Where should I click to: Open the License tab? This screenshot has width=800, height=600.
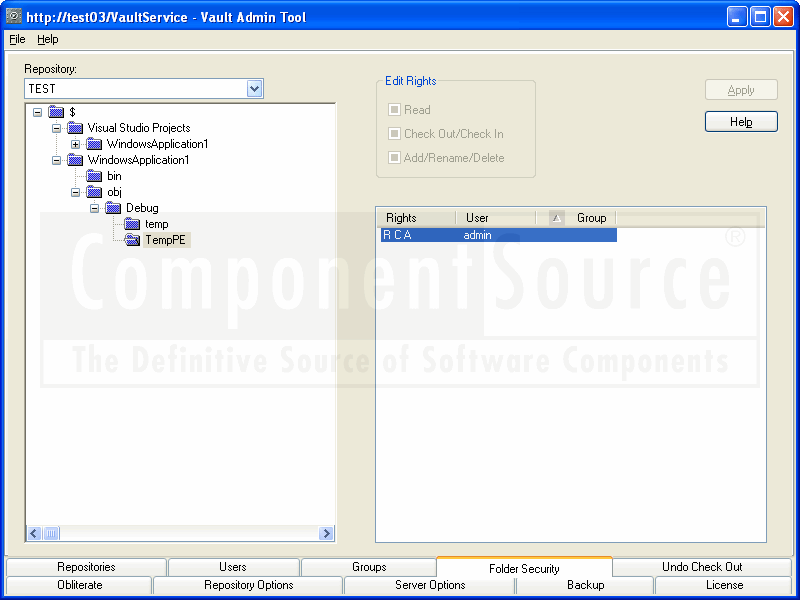pos(724,585)
